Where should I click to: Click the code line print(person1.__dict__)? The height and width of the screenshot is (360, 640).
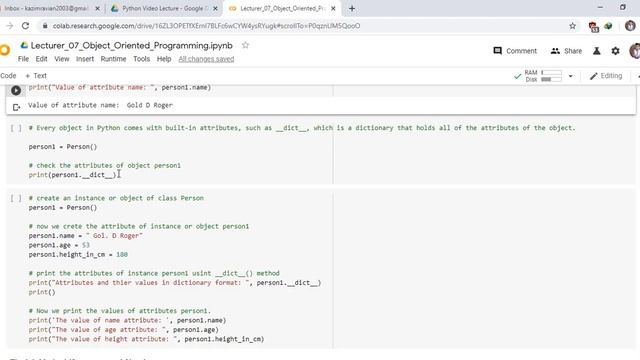tap(73, 175)
